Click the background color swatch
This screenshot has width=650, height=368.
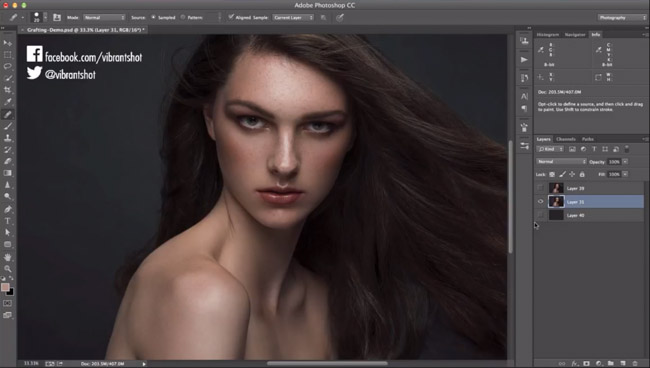coord(10,292)
